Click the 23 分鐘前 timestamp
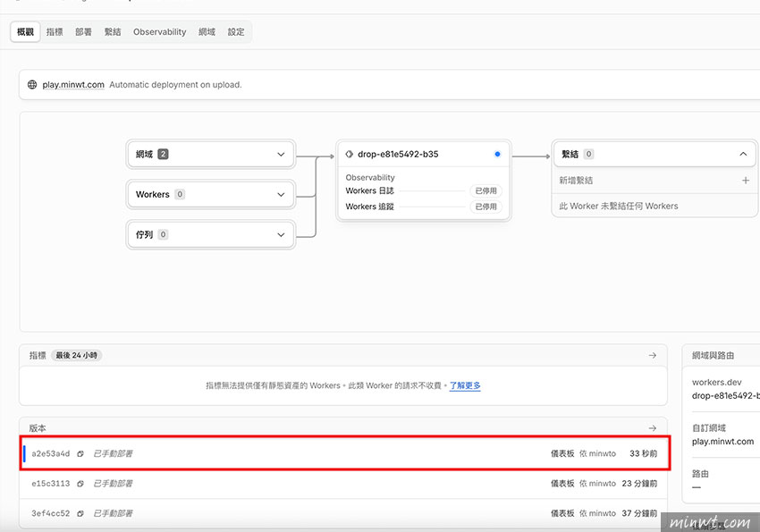760x532 pixels. pyautogui.click(x=639, y=484)
